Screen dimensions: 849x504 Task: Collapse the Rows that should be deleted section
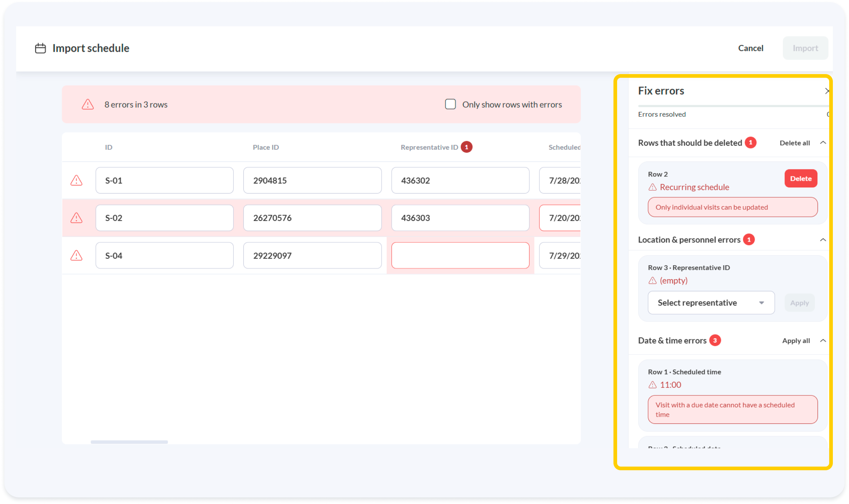tap(823, 143)
